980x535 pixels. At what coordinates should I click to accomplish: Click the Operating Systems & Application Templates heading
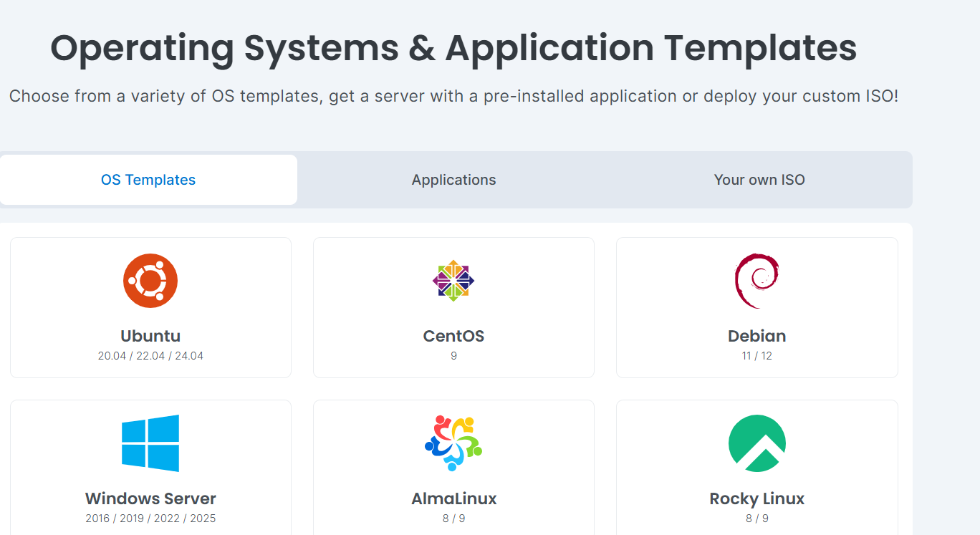(453, 48)
